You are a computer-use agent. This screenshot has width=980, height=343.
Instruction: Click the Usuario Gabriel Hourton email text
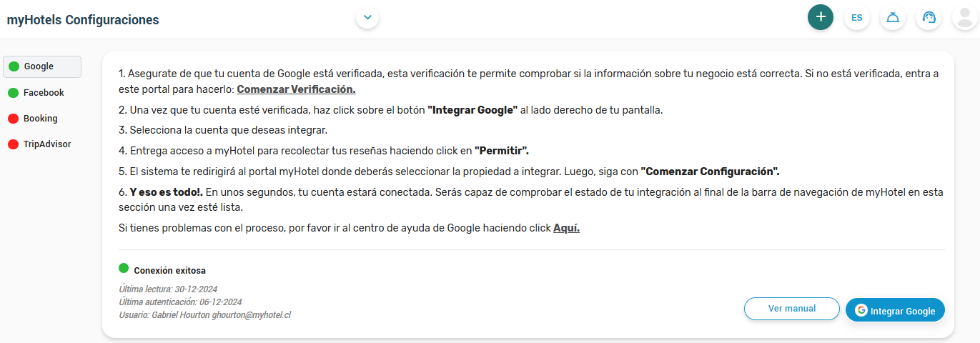point(205,314)
